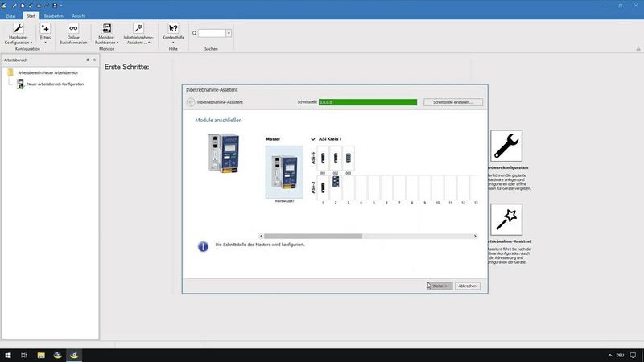Click the folder icon of Neuer Arbeitsbereich

10,72
